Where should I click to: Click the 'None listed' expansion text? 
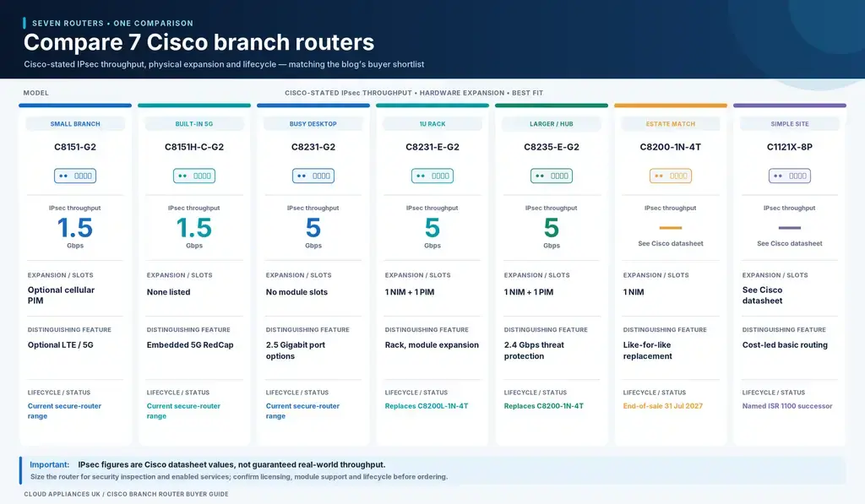coord(168,292)
